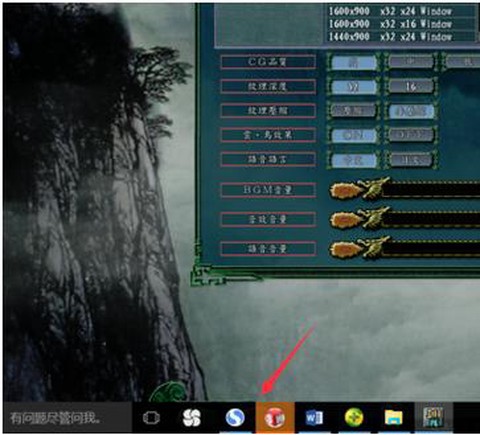Set CG quality to low option

pyautogui.click(x=463, y=62)
